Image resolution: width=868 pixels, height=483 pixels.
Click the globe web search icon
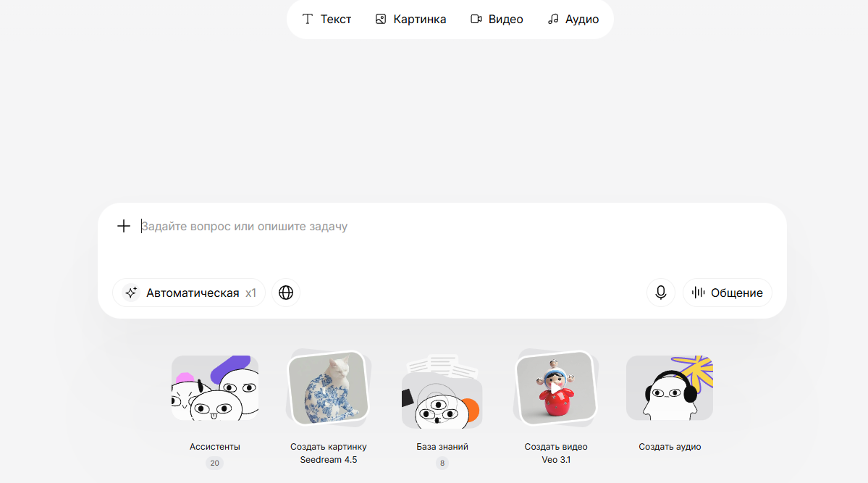[286, 293]
